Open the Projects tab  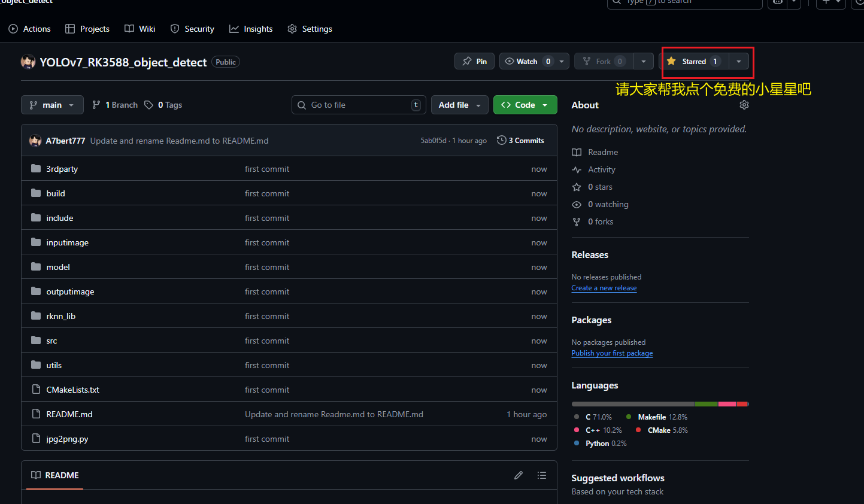click(87, 29)
